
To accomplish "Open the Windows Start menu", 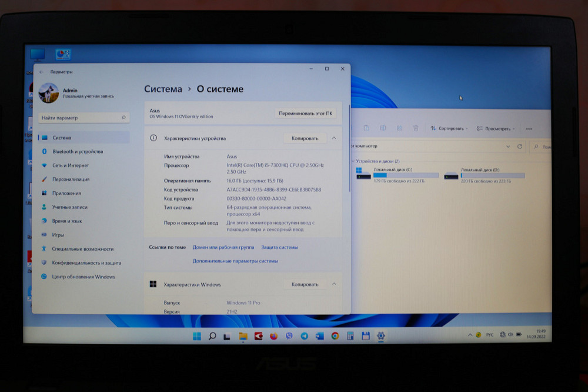I will [x=196, y=336].
